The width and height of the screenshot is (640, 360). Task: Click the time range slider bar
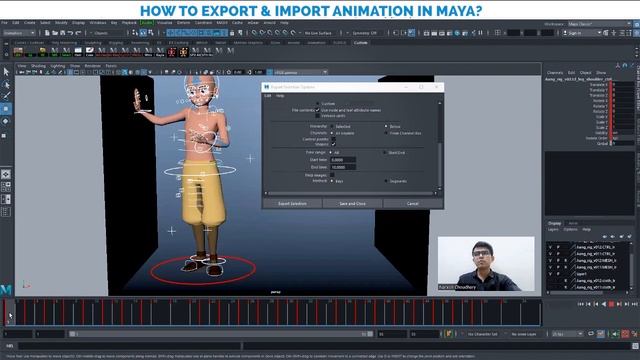tap(221, 334)
